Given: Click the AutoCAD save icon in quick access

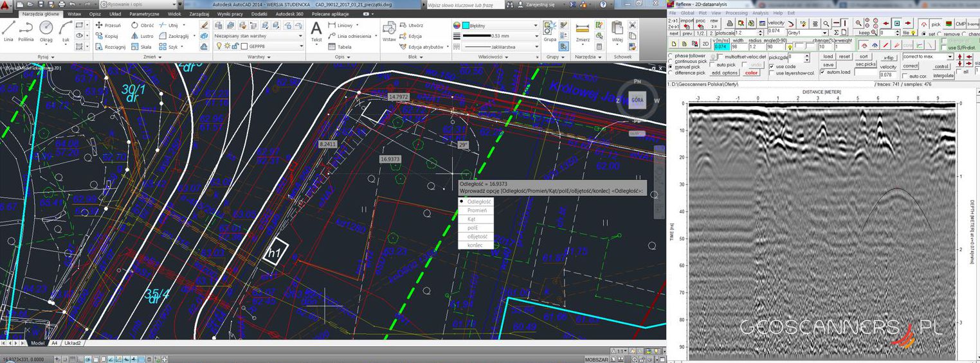Looking at the screenshot, I should coord(41,4).
